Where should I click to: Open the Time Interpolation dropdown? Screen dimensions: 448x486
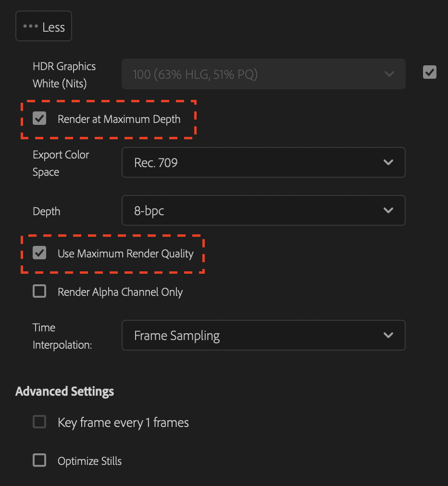[x=263, y=335]
